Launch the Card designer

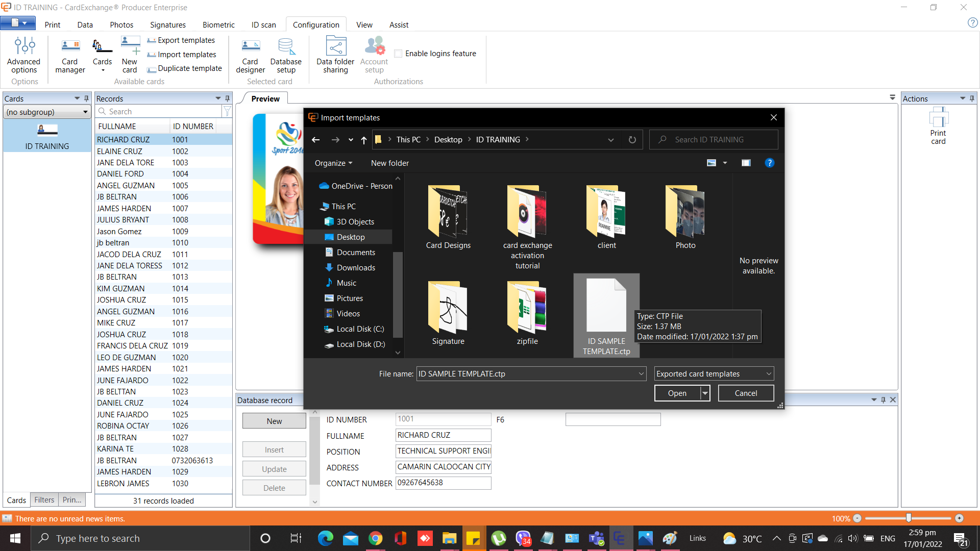click(x=250, y=55)
